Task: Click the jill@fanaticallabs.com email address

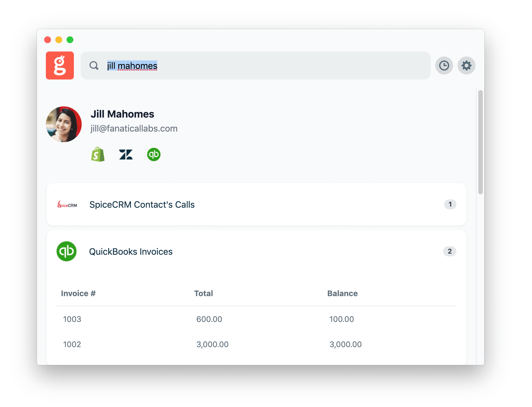Action: point(134,128)
